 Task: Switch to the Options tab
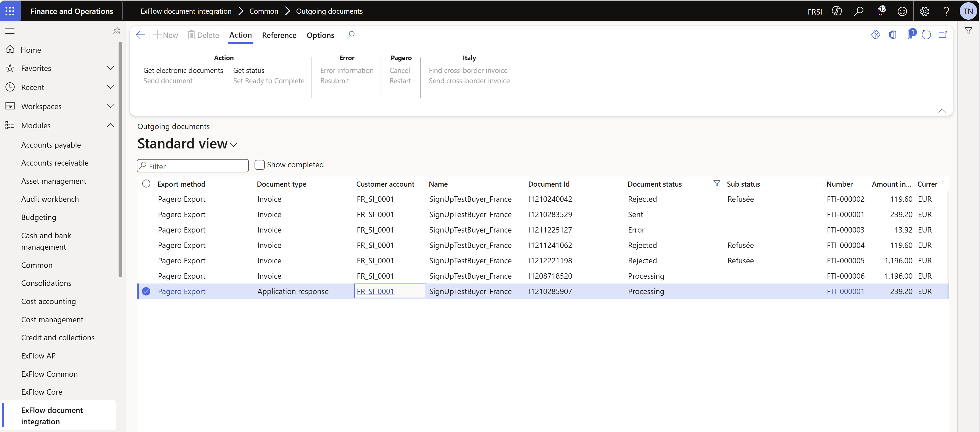[320, 35]
